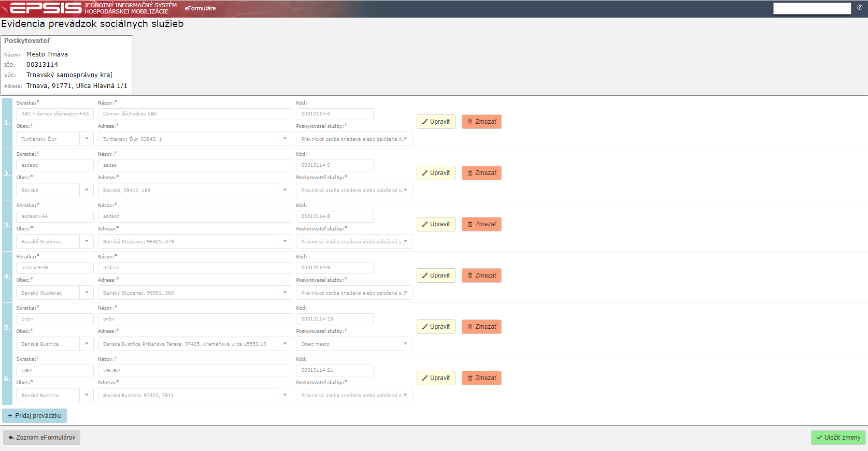The width and height of the screenshot is (868, 451).
Task: Delete the record with code 00313114-8
Action: coord(481,224)
